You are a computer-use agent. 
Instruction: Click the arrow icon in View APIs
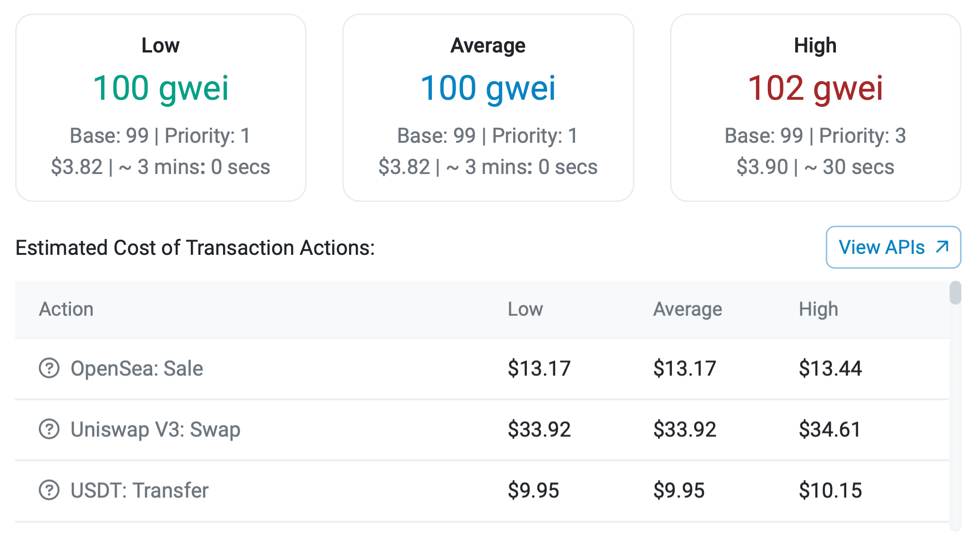click(942, 247)
